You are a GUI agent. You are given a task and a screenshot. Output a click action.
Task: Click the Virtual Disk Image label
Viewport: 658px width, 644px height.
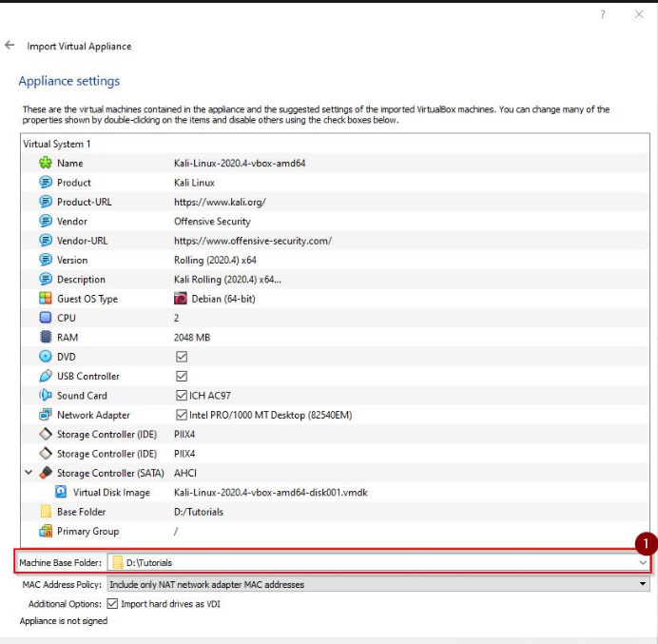(x=111, y=492)
